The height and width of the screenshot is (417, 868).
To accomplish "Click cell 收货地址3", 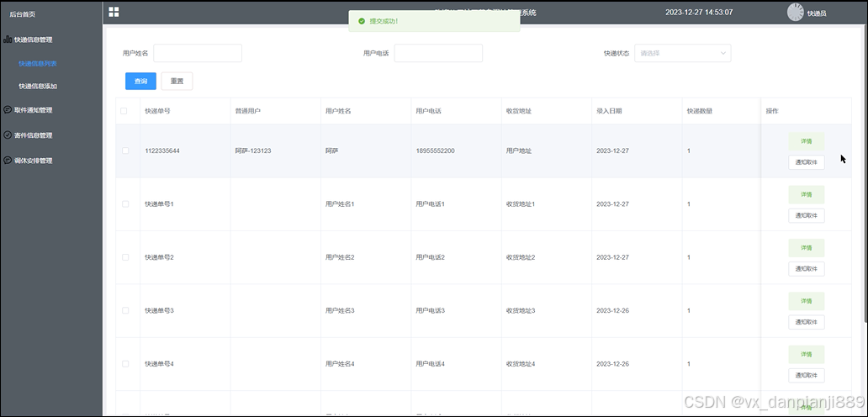I will pos(521,311).
